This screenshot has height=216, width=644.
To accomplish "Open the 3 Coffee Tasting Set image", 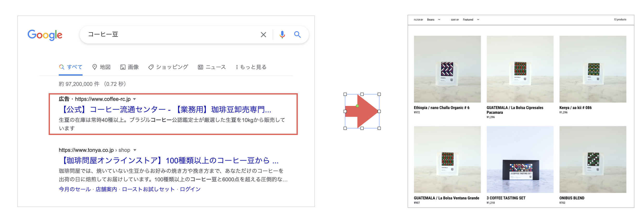I will [520, 159].
